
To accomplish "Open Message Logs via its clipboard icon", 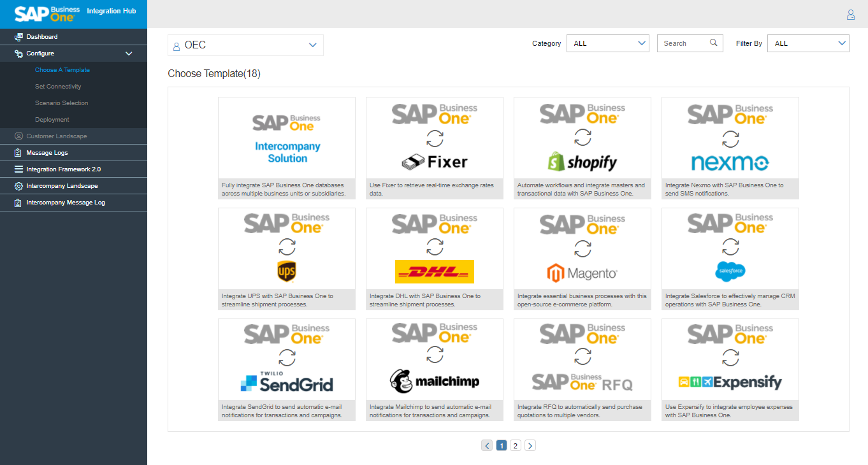I will [x=18, y=152].
